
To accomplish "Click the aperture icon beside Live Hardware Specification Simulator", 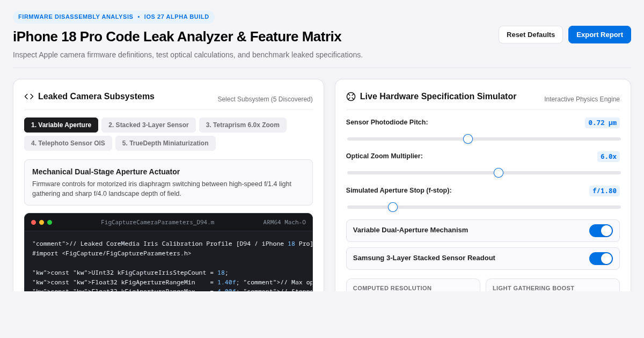I will pos(351,97).
